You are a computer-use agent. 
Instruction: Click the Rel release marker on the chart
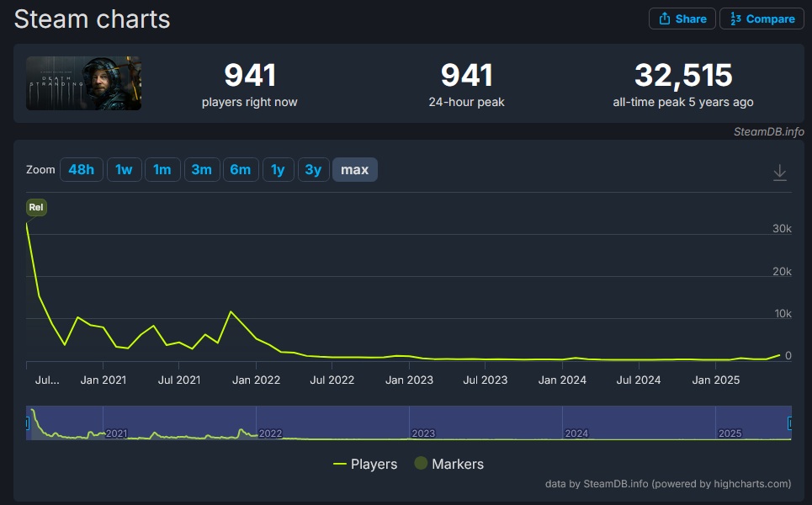point(36,207)
